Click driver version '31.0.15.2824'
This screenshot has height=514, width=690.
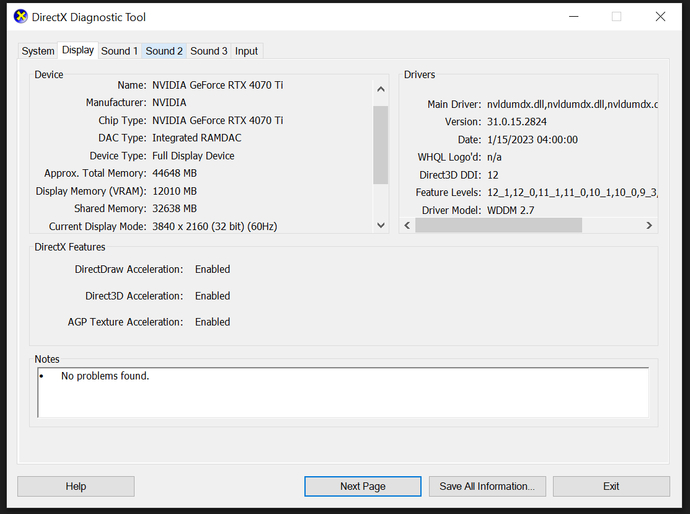point(517,122)
